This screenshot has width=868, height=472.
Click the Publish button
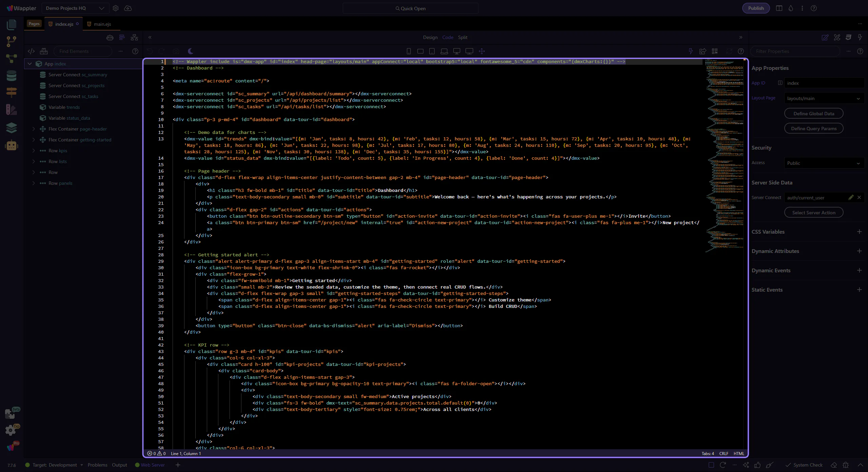click(756, 8)
